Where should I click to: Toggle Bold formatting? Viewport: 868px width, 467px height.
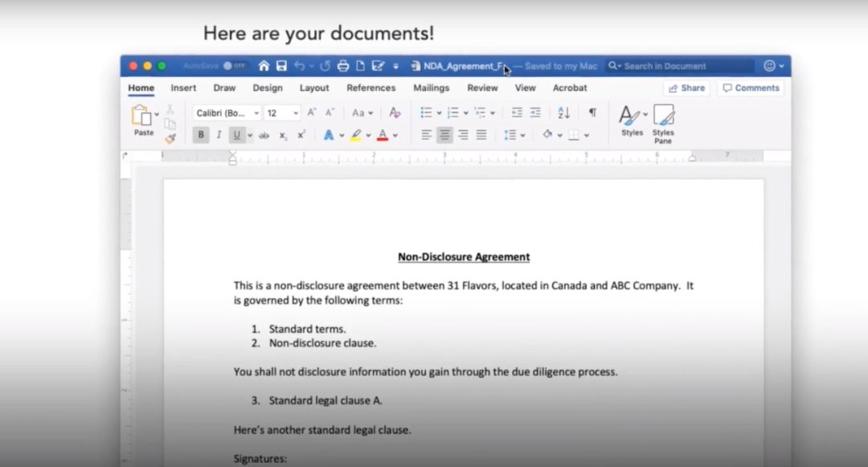click(x=201, y=135)
